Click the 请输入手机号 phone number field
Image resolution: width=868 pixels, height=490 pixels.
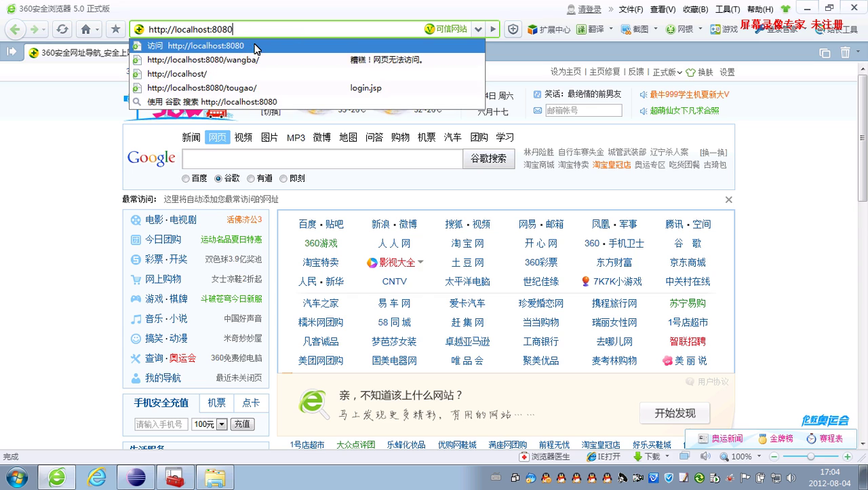click(161, 424)
